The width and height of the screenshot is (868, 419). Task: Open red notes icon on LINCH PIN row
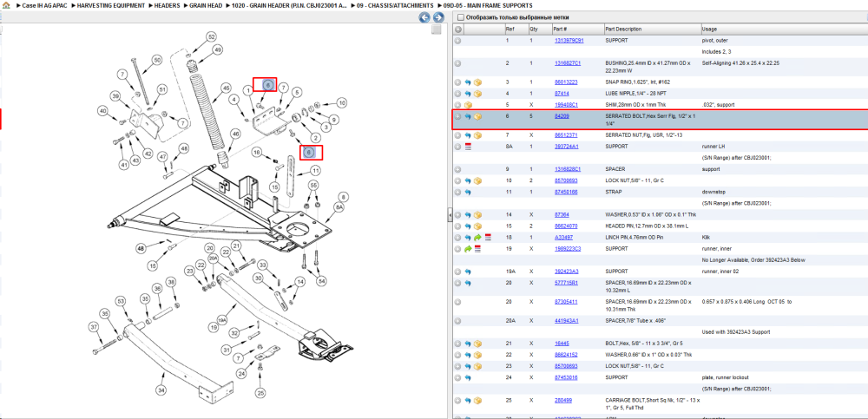pyautogui.click(x=488, y=238)
